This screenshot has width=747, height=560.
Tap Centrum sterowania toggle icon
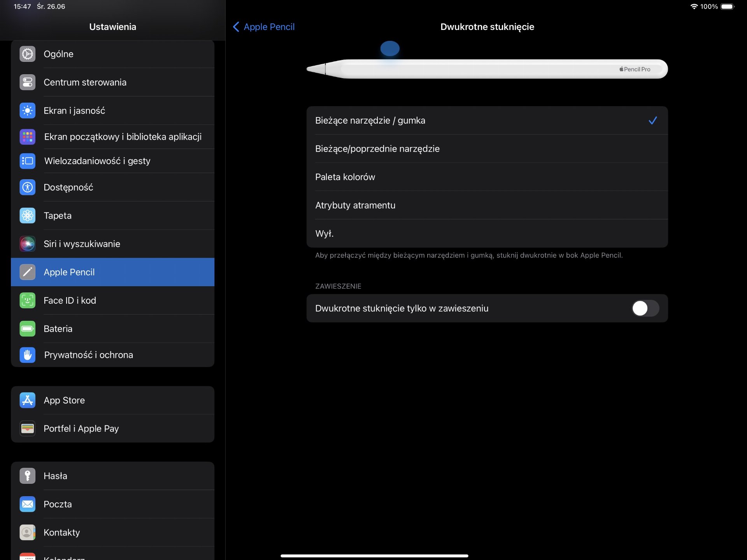tap(27, 82)
